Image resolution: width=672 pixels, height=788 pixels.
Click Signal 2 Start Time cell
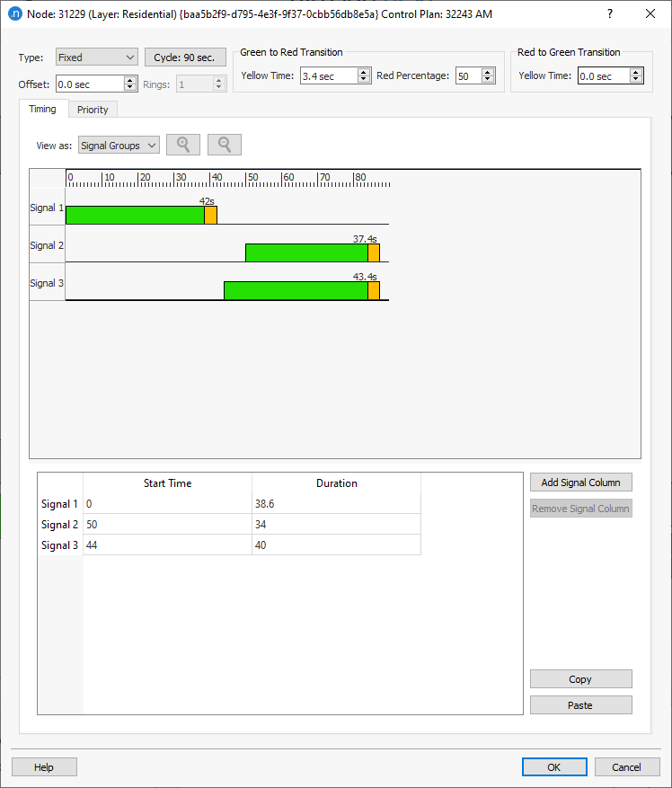click(167, 525)
